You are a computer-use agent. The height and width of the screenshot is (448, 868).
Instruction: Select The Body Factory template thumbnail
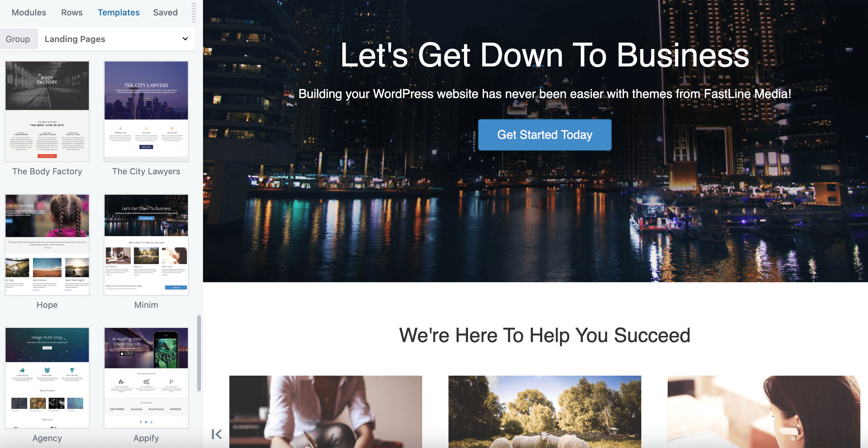click(47, 111)
